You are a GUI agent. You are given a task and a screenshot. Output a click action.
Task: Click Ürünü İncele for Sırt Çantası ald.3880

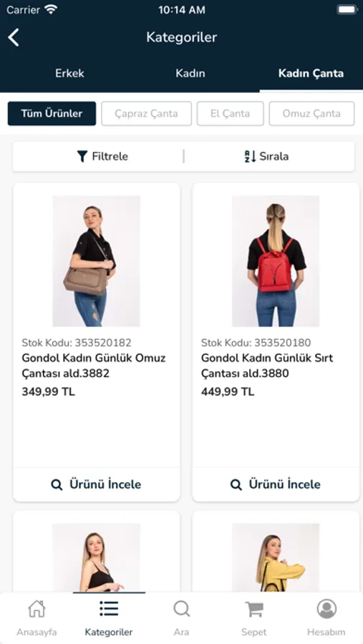(276, 484)
